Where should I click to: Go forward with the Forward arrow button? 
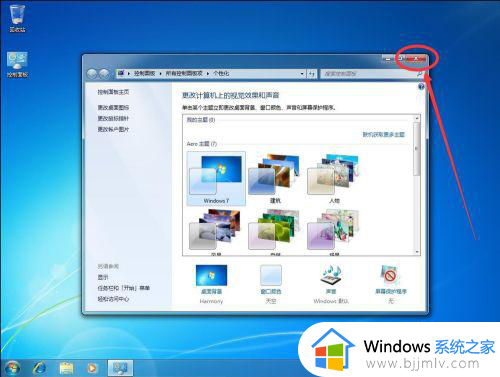(x=104, y=74)
